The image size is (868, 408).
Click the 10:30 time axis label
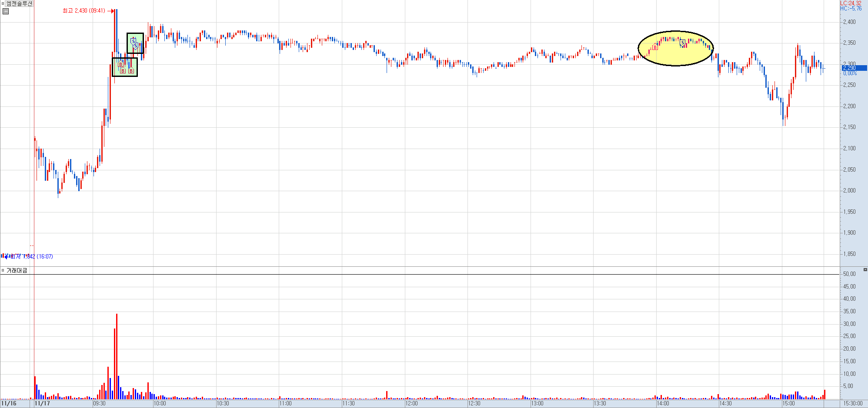pyautogui.click(x=223, y=404)
